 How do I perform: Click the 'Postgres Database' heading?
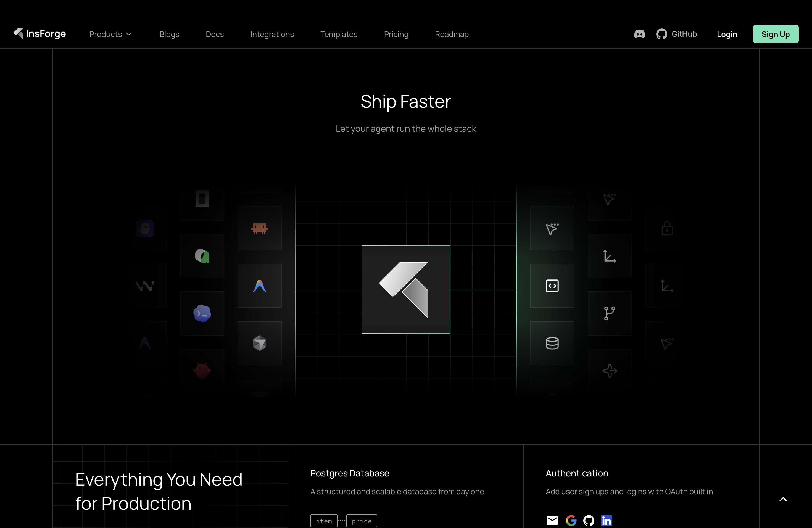click(349, 473)
